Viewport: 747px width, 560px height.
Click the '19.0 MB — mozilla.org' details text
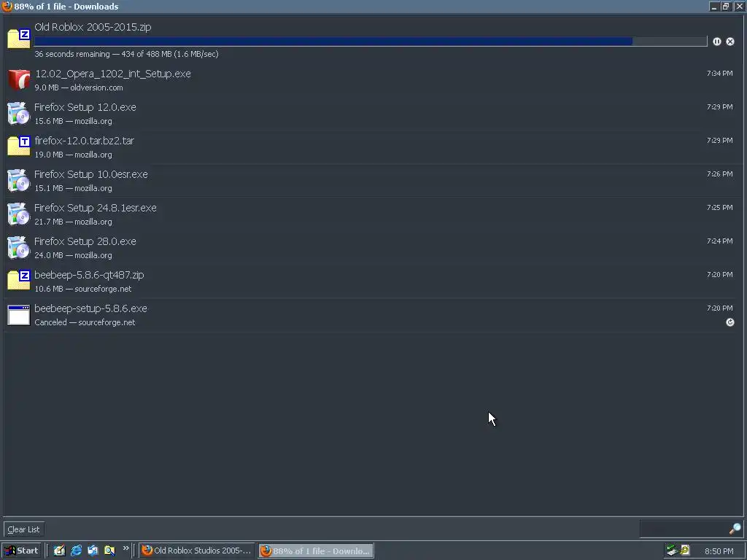(x=74, y=155)
